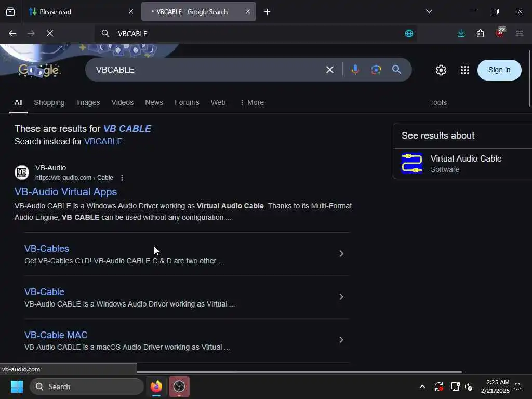The height and width of the screenshot is (399, 532).
Task: Open the network status tray icon
Action: (x=455, y=387)
